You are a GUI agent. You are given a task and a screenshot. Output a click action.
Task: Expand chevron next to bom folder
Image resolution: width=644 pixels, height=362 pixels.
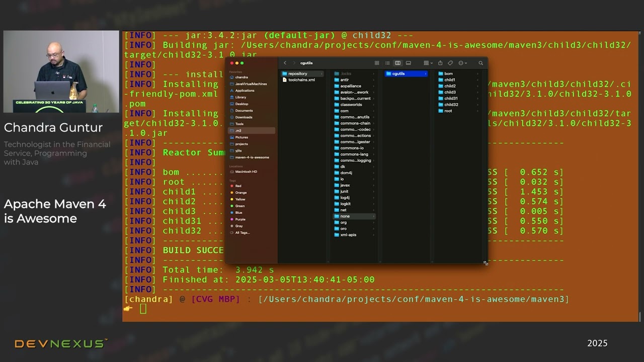coord(477,73)
